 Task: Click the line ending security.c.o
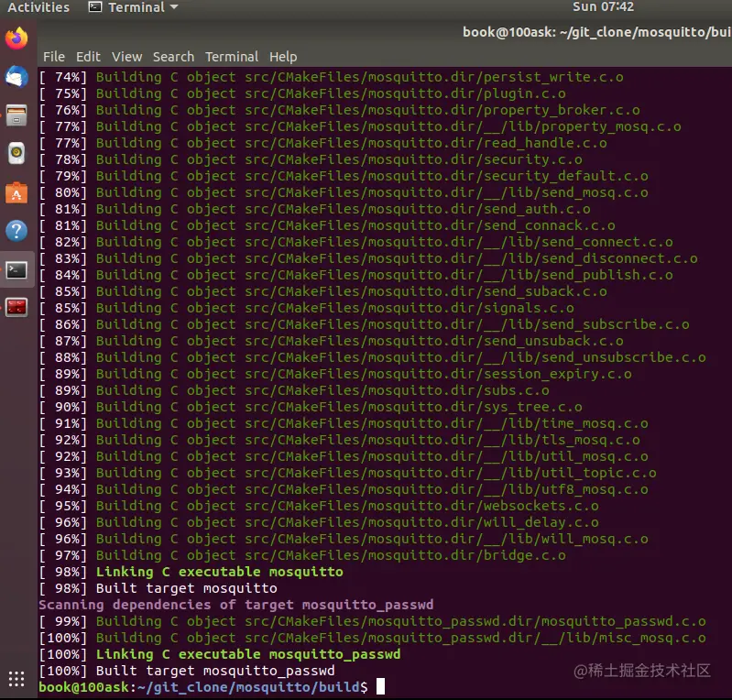(311, 159)
